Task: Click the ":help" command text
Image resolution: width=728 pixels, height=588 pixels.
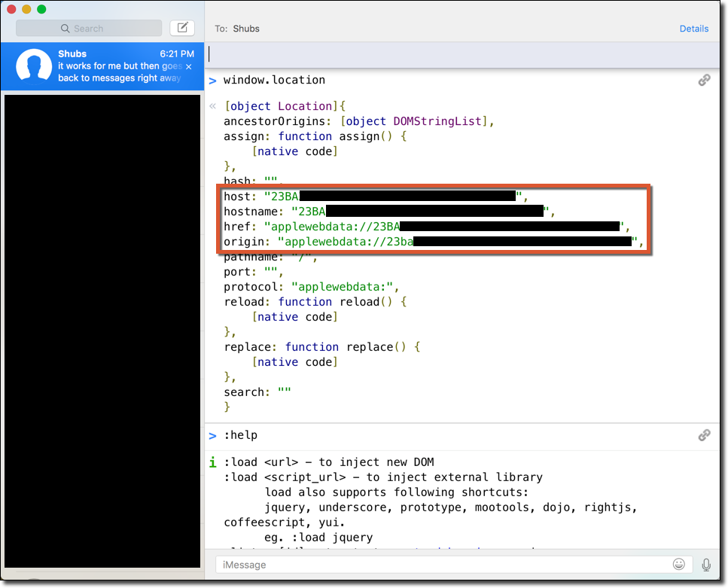Action: coord(240,435)
